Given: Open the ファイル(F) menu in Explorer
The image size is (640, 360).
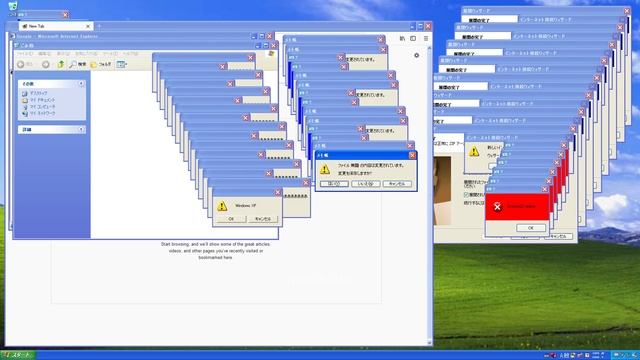Looking at the screenshot, I should coord(24,54).
